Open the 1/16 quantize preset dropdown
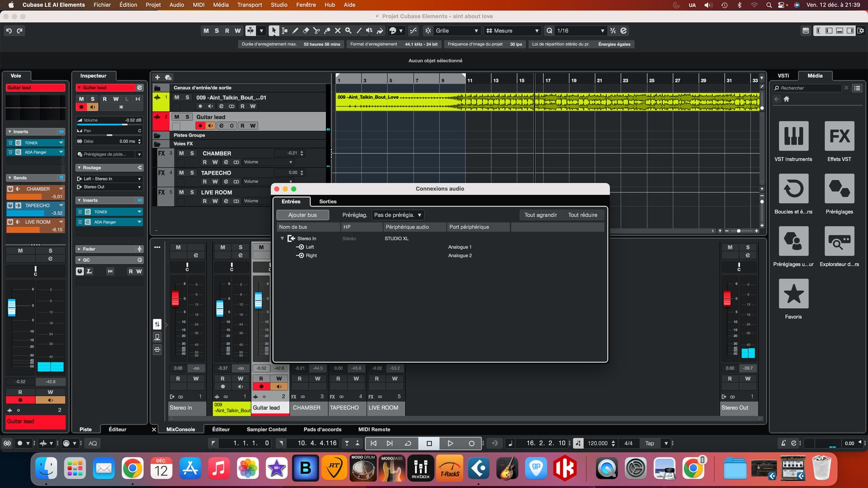This screenshot has width=868, height=488. pyautogui.click(x=580, y=31)
